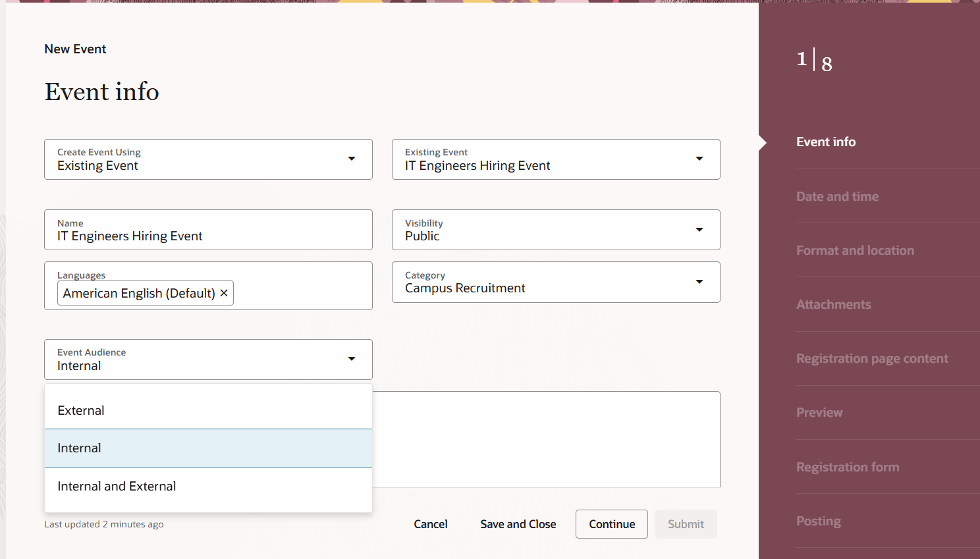This screenshot has width=980, height=559.
Task: Collapse Event Audience dropdown arrow
Action: coord(352,359)
